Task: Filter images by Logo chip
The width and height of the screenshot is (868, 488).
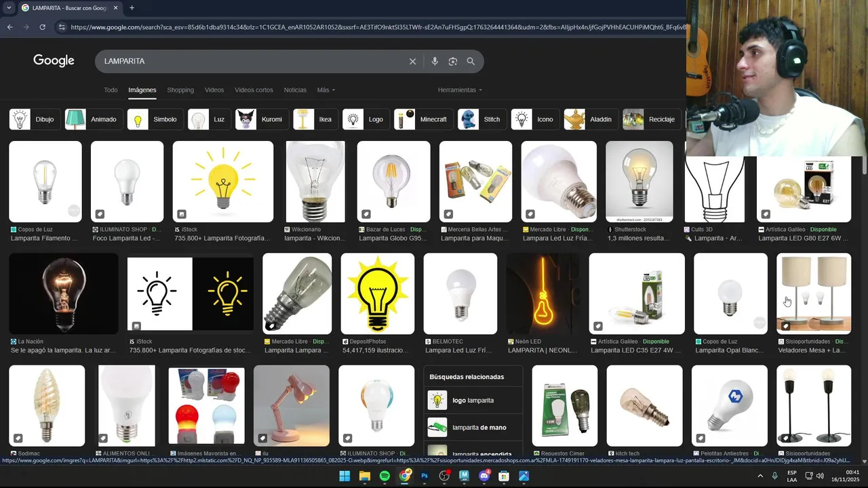Action: pos(366,119)
